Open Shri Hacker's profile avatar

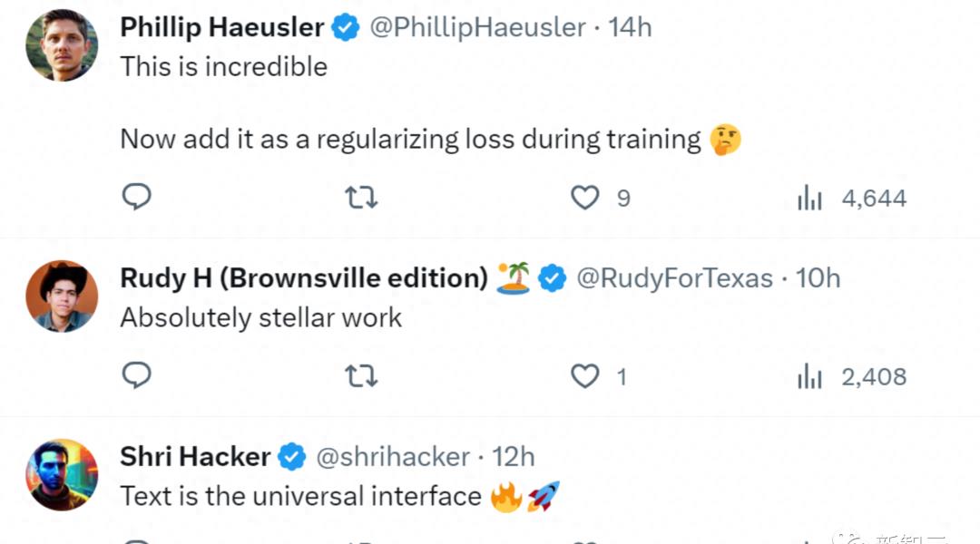click(62, 474)
